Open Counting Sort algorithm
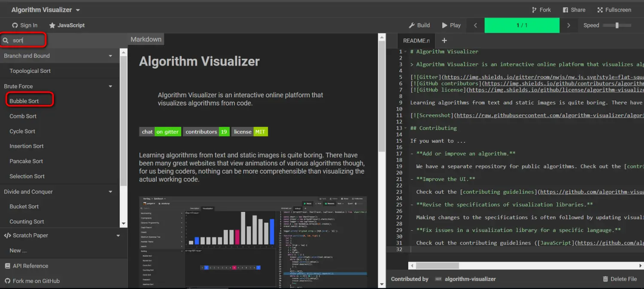 27,222
